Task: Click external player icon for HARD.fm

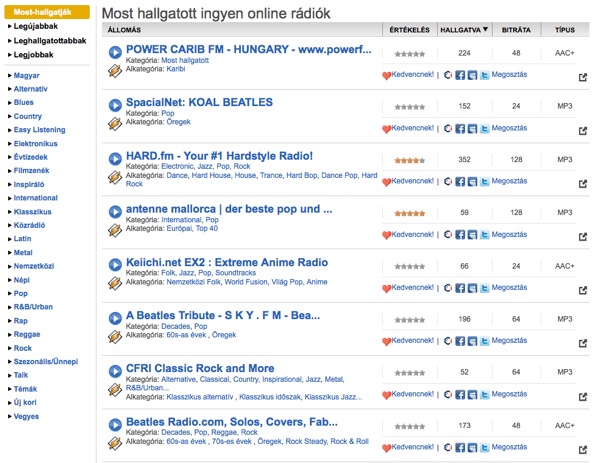Action: (115, 177)
